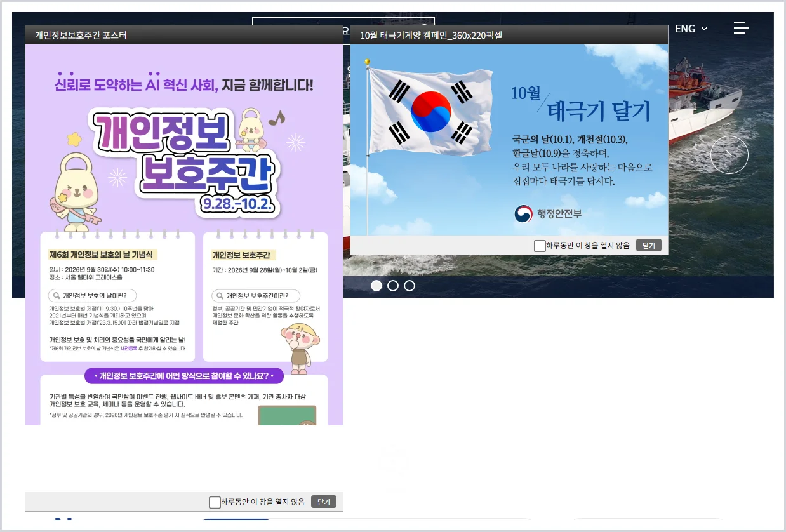Select the first carousel indicator dot
This screenshot has height=532, width=786.
pyautogui.click(x=376, y=286)
